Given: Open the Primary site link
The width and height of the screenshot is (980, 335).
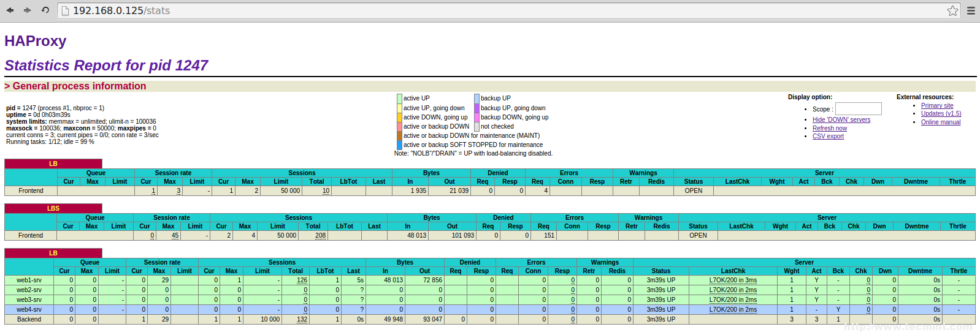Looking at the screenshot, I should point(936,106).
